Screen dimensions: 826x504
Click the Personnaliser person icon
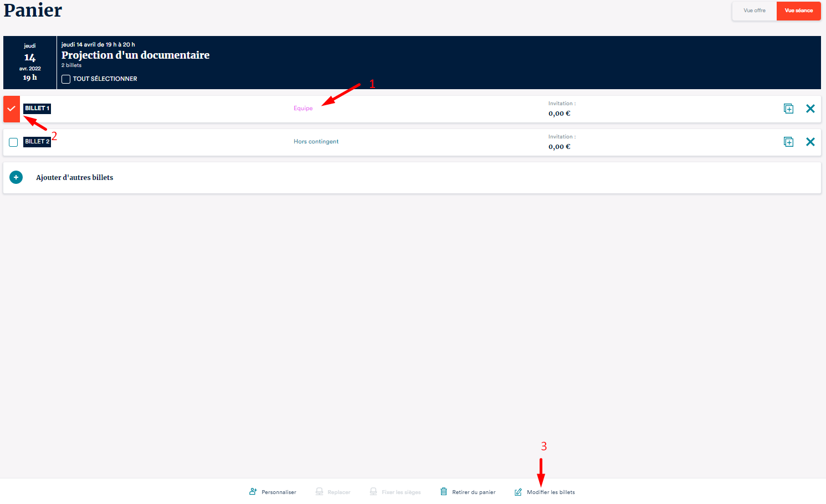(253, 492)
